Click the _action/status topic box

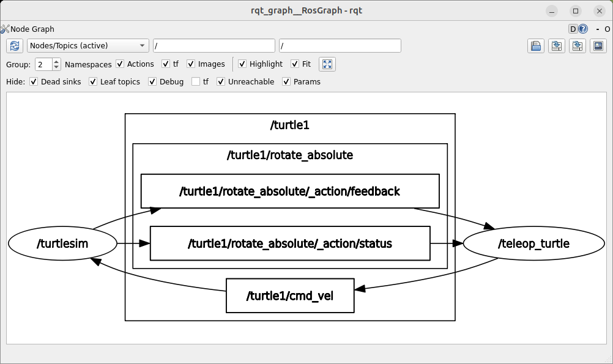click(290, 243)
